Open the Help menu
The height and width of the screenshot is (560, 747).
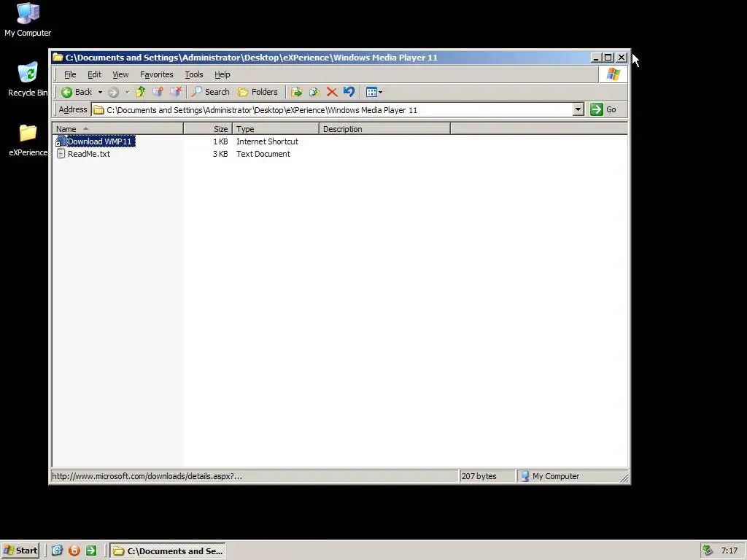click(x=222, y=74)
